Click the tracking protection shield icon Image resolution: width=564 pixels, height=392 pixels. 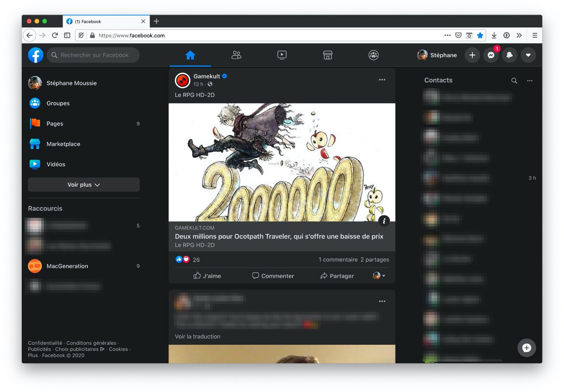click(x=81, y=35)
